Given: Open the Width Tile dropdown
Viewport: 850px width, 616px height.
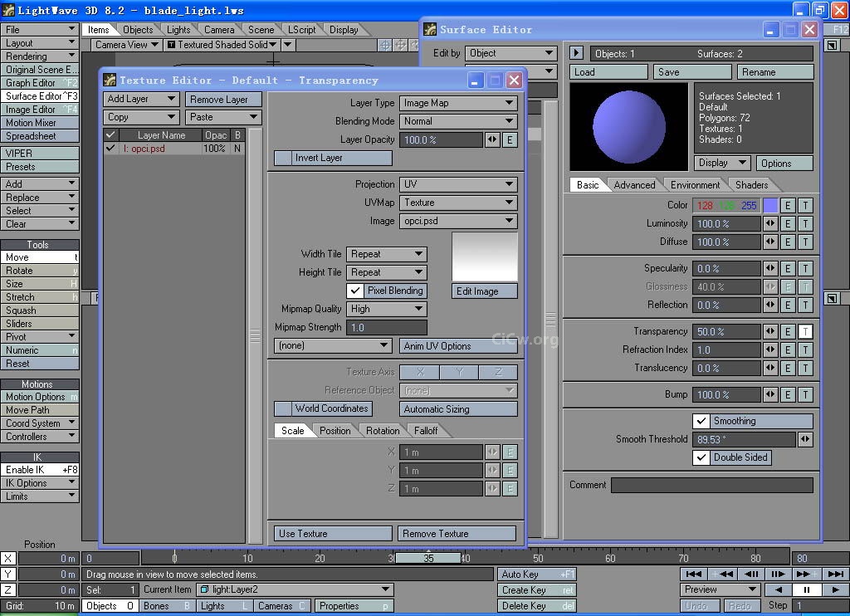Looking at the screenshot, I should pos(387,254).
